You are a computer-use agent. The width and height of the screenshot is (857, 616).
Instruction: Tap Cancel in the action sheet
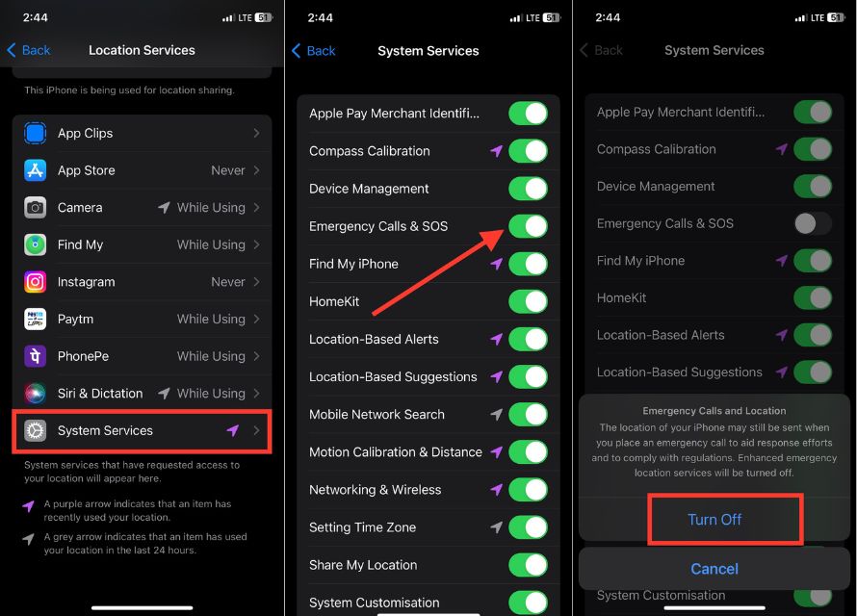coord(714,569)
